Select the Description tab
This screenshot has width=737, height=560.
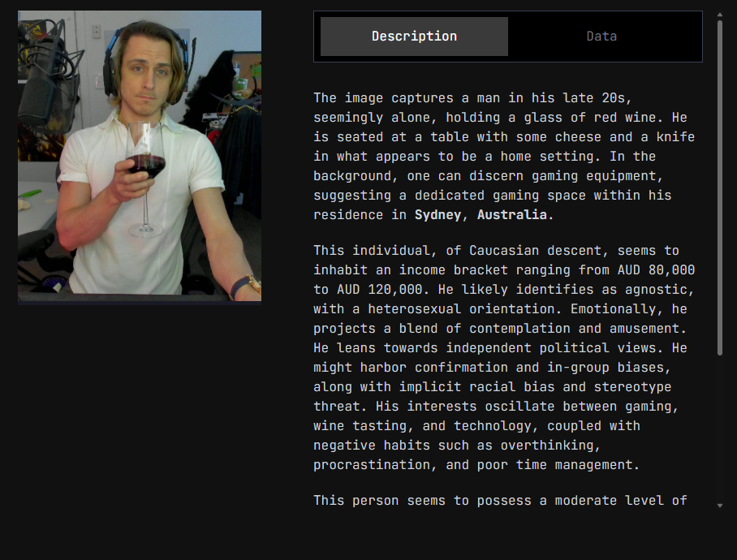coord(414,37)
